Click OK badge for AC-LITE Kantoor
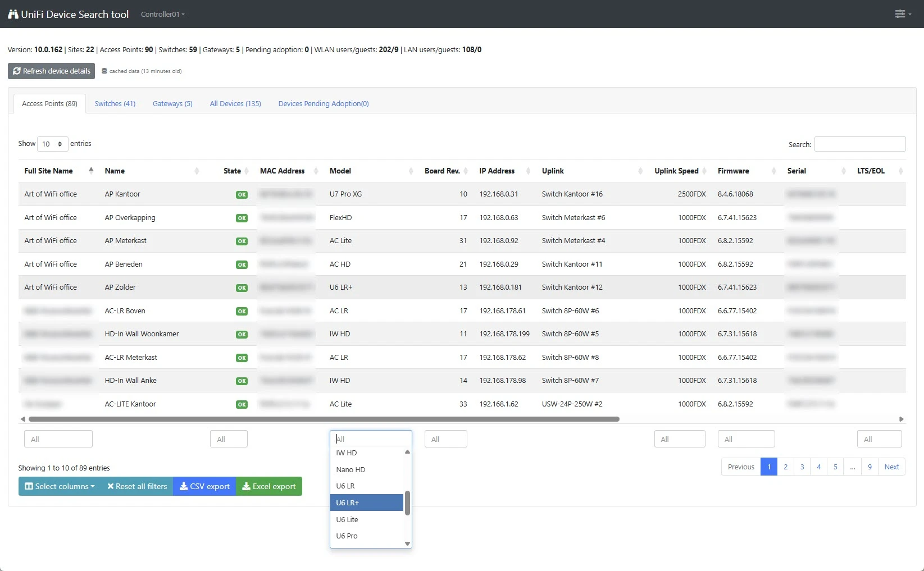 pos(242,404)
